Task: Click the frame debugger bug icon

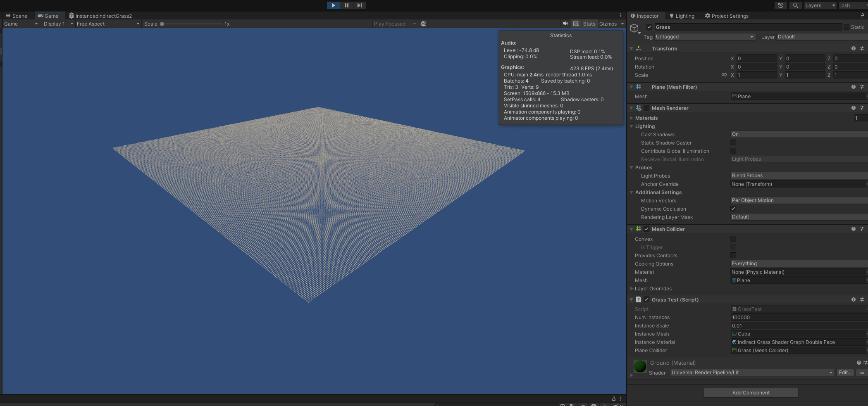Action: (x=423, y=24)
